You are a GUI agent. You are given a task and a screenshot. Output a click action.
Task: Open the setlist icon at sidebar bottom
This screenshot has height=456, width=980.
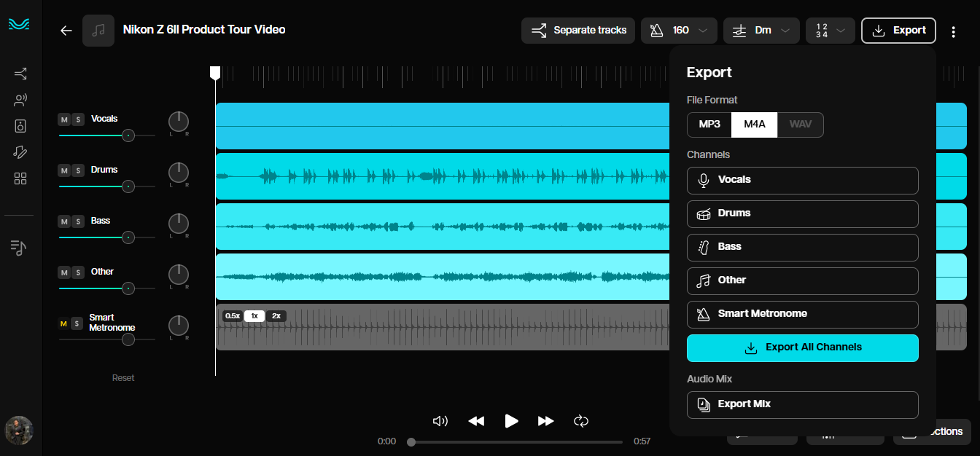[20, 247]
